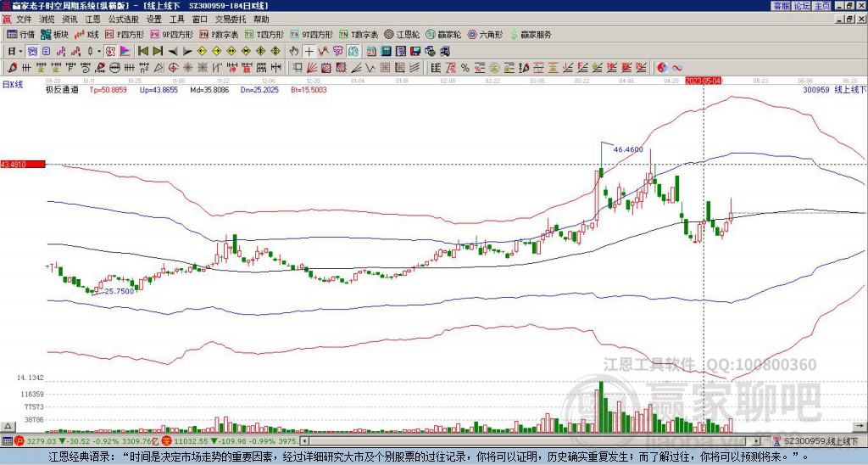868x465 pixels.
Task: Switch to the K线 candlestick chart
Action: (86, 34)
